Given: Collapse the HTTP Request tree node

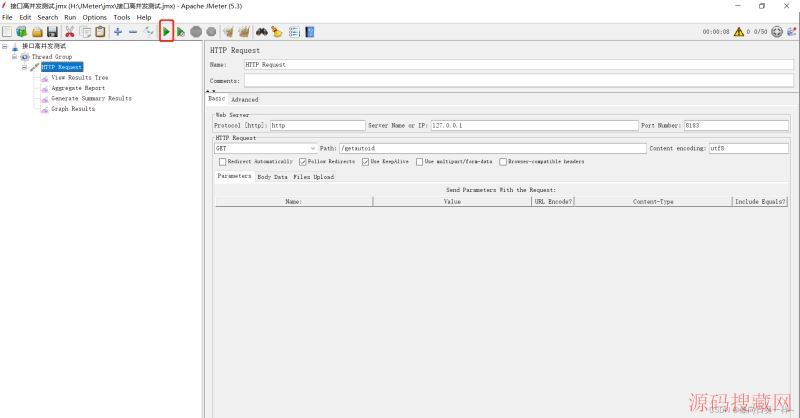Looking at the screenshot, I should click(24, 67).
